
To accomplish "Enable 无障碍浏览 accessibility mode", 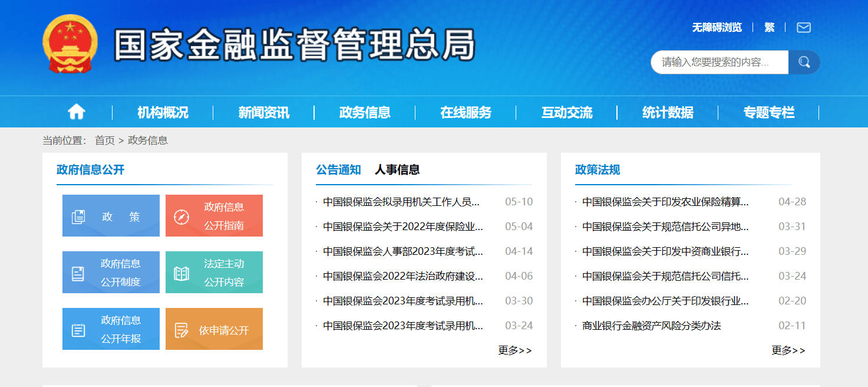I will point(716,27).
